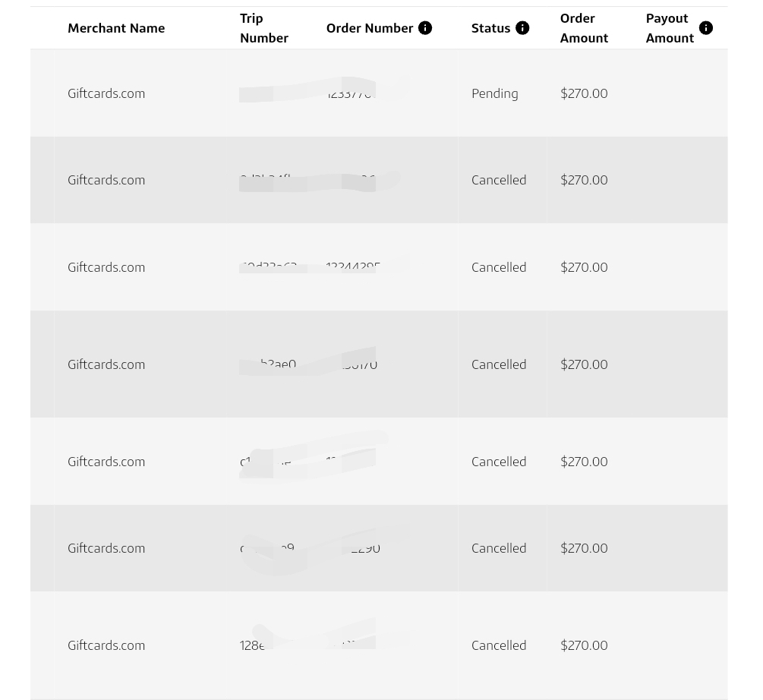The height and width of the screenshot is (700, 763).
Task: Click Giftcards.com in the row with trip 128
Action: [106, 645]
